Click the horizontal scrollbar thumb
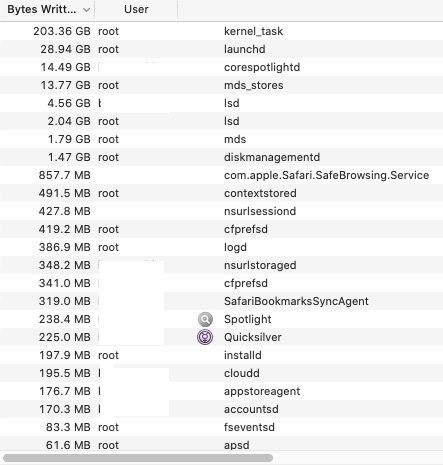The image size is (443, 465). coord(138,458)
